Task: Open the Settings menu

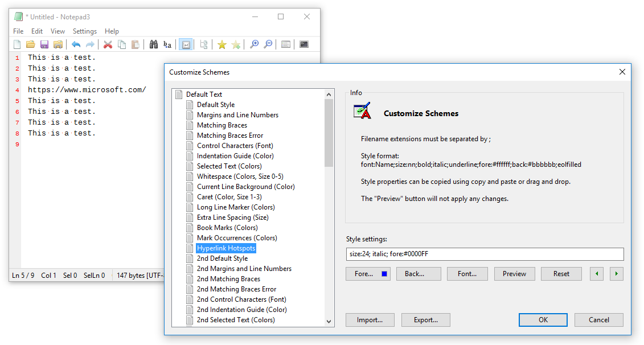Action: [84, 31]
